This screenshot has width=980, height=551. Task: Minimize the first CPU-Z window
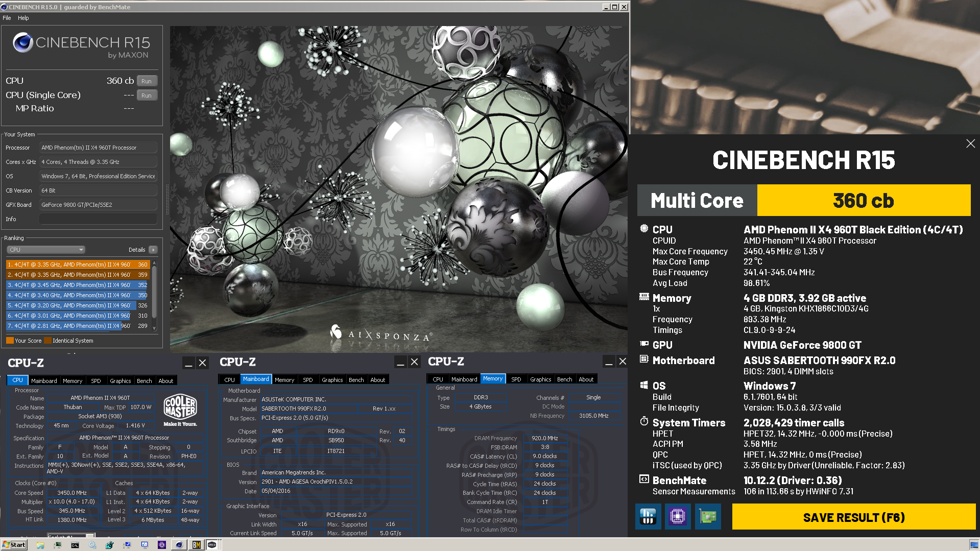(x=188, y=363)
